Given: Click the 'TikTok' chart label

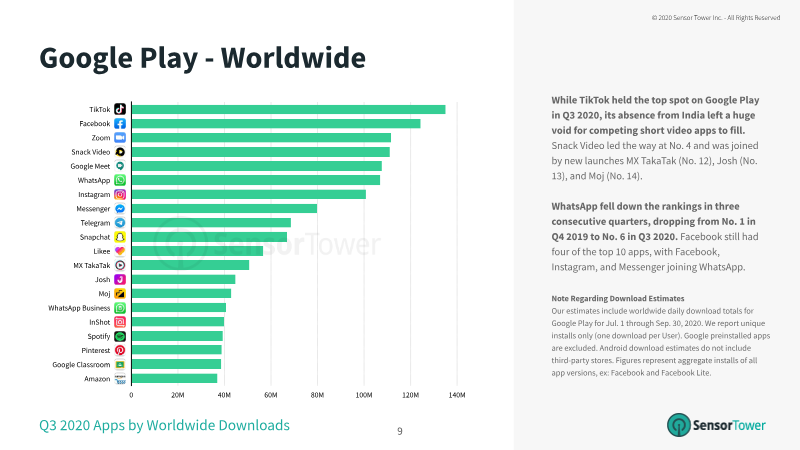Looking at the screenshot, I should tap(99, 109).
